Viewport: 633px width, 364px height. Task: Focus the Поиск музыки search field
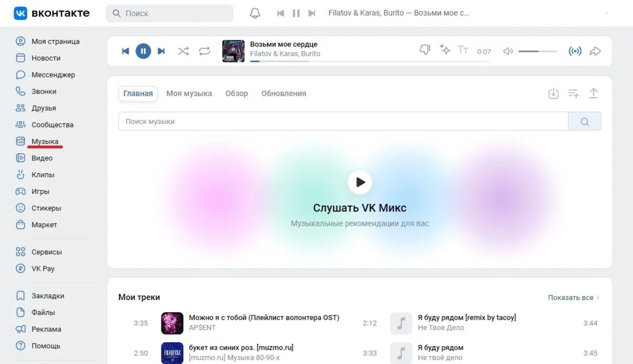343,121
